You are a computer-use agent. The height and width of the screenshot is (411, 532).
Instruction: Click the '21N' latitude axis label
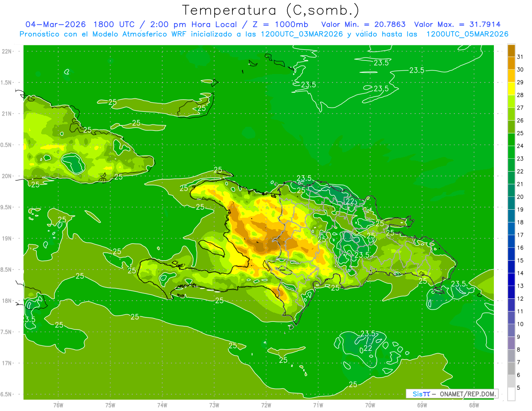click(x=7, y=114)
